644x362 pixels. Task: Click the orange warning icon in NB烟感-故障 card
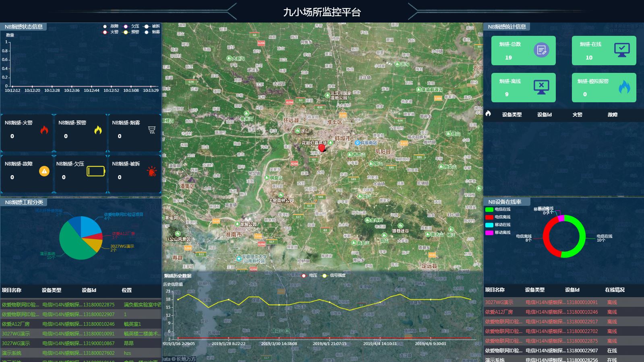[x=44, y=171]
